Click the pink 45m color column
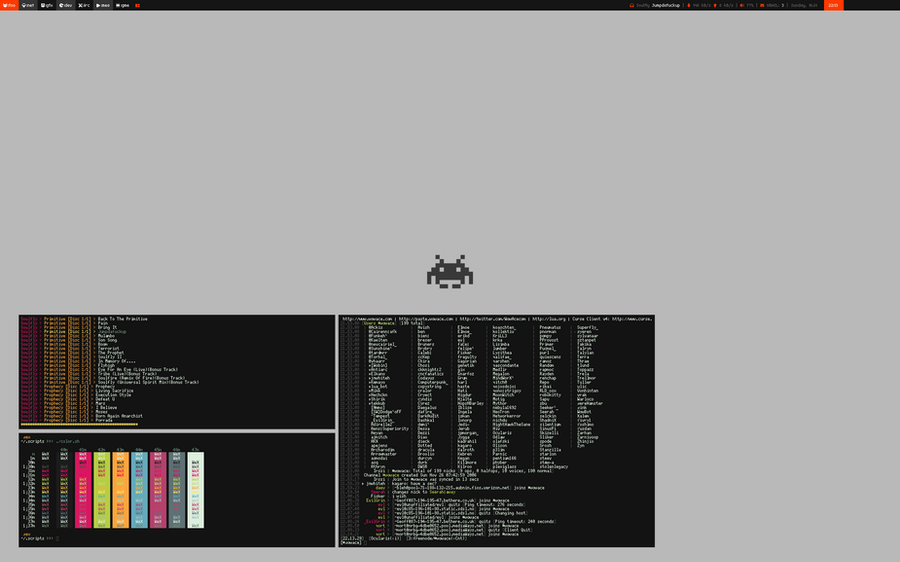This screenshot has height=562, width=900. click(158, 490)
